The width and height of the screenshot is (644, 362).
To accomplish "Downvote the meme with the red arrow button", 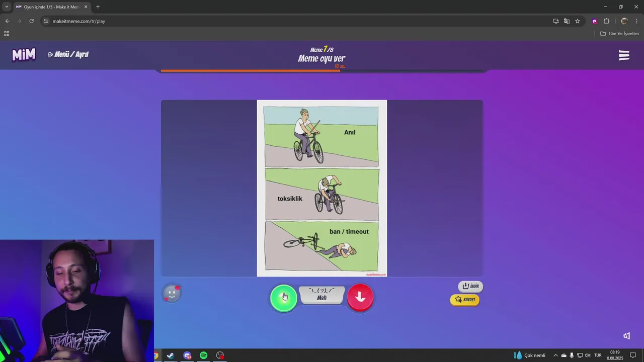I will point(360,298).
